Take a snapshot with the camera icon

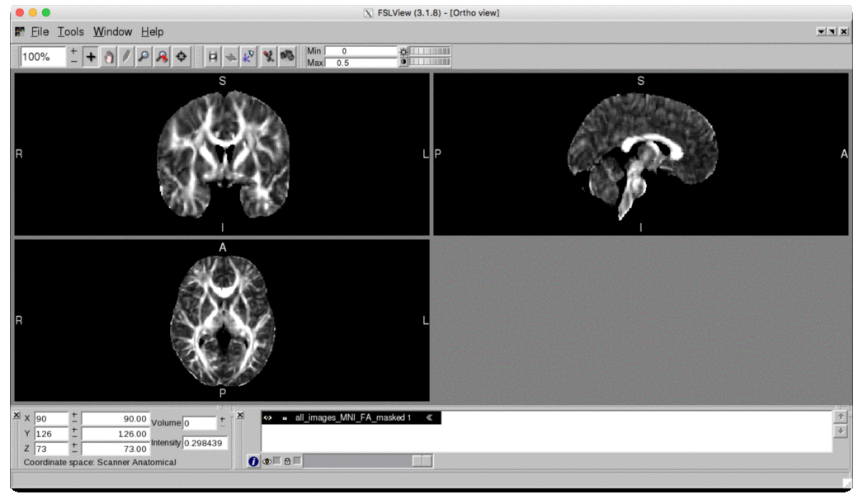pyautogui.click(x=287, y=55)
